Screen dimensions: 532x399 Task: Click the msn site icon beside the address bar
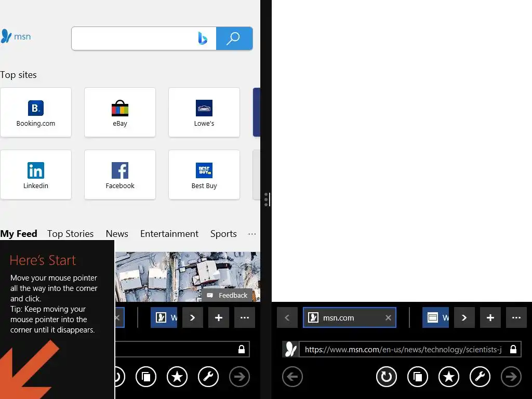(290, 349)
